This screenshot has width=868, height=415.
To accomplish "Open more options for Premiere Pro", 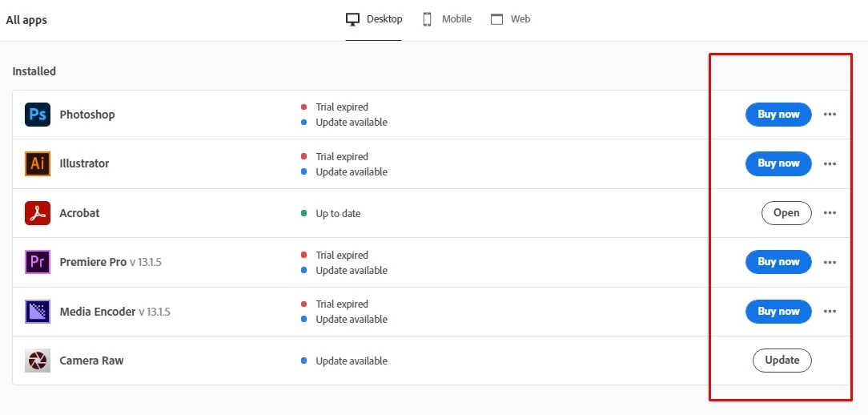I will [x=830, y=262].
